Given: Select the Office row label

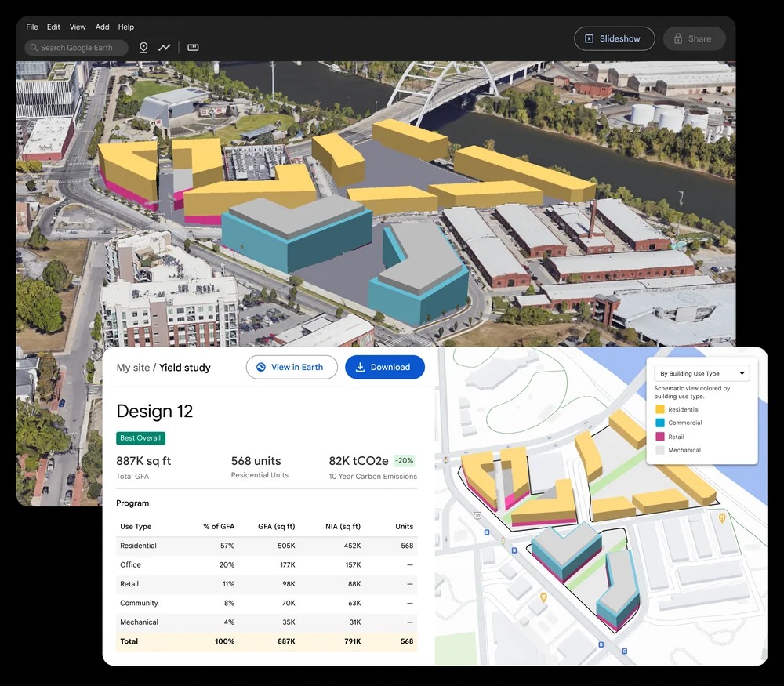Looking at the screenshot, I should click(130, 564).
